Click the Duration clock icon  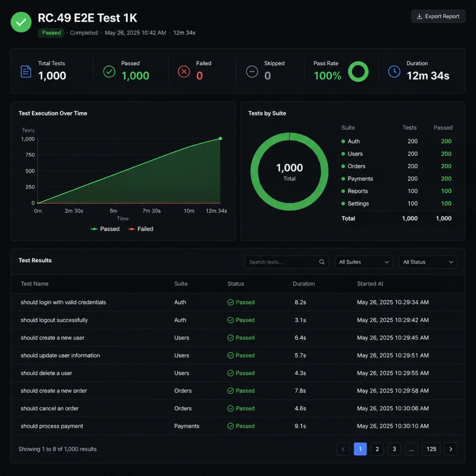click(394, 72)
